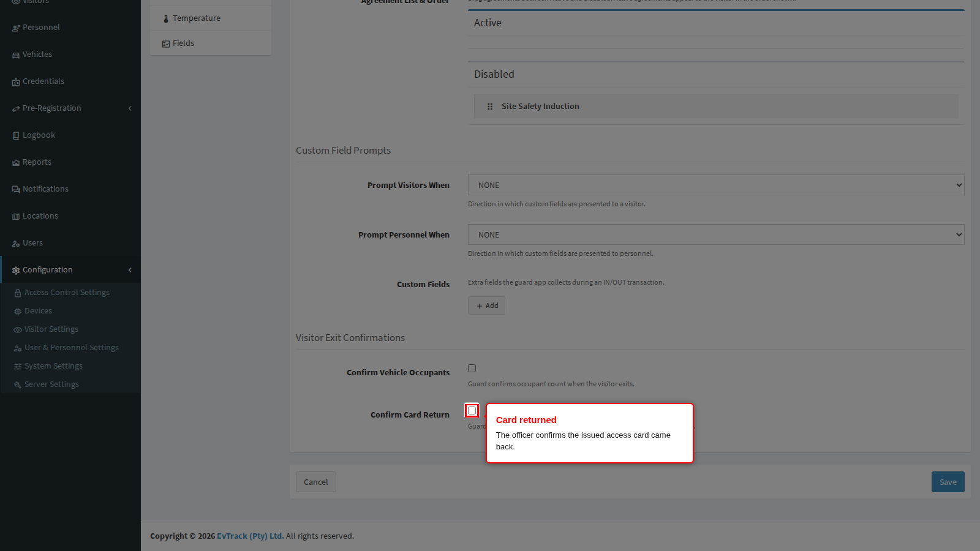Click the Devices submenu icon
The height and width of the screenshot is (551, 980).
[18, 312]
